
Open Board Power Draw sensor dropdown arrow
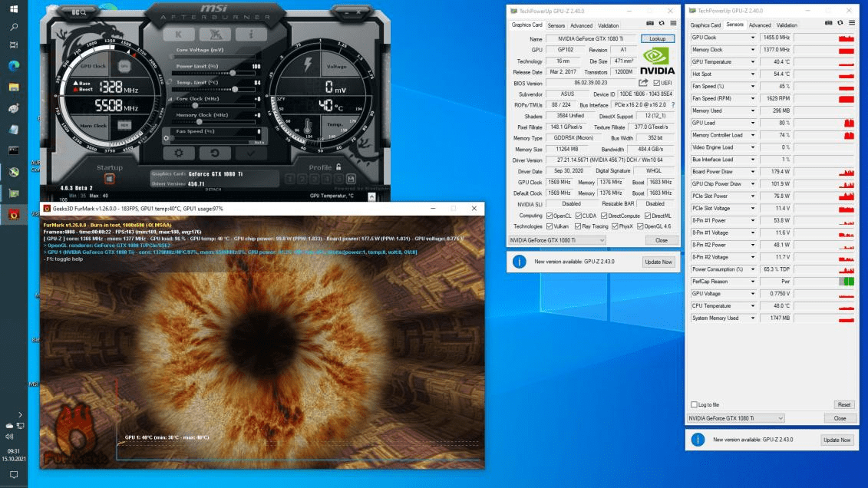tap(752, 172)
